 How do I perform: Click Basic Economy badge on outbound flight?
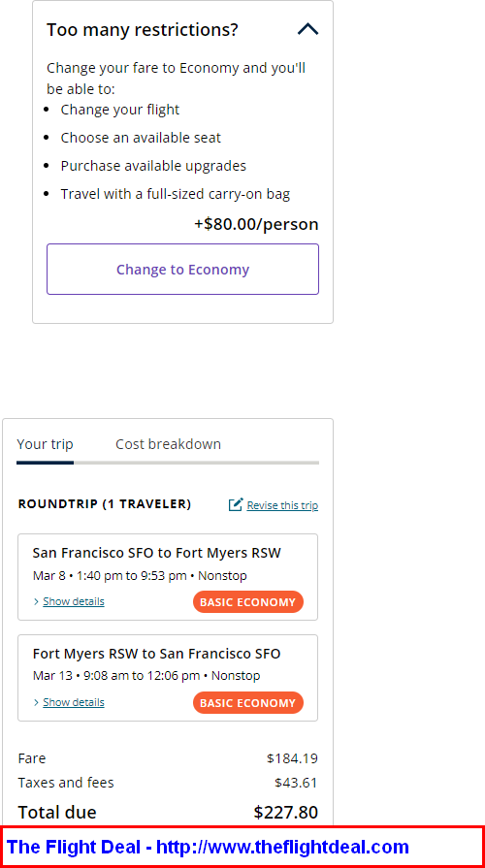point(248,602)
